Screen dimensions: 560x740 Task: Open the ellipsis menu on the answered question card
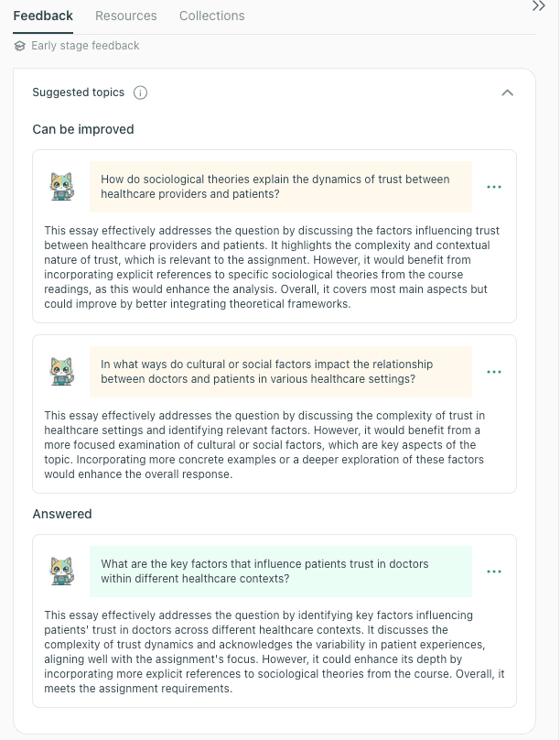[495, 571]
